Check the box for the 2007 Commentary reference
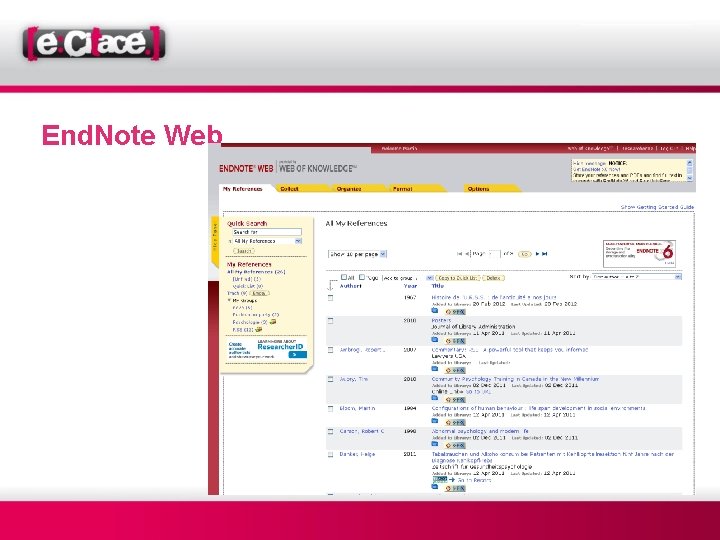This screenshot has width=720, height=540. point(330,350)
